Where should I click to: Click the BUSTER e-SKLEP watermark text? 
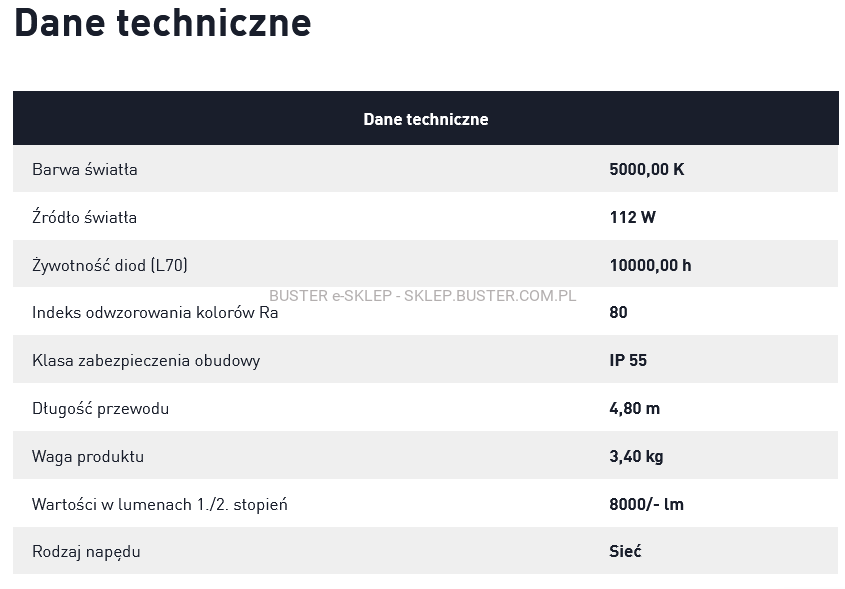point(423,296)
